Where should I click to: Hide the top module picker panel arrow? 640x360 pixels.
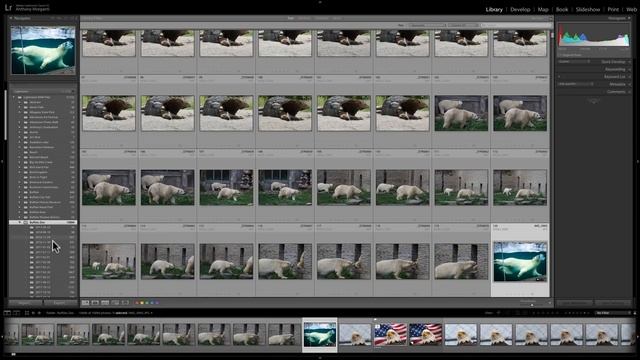coord(320,2)
